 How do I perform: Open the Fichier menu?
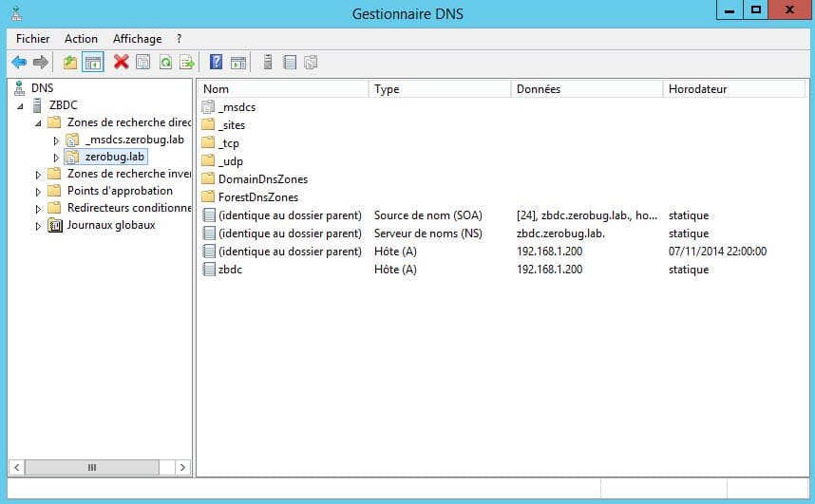(32, 39)
